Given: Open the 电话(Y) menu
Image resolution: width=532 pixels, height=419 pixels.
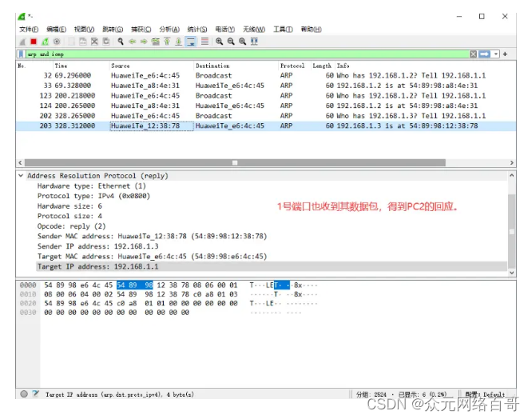Looking at the screenshot, I should [225, 30].
